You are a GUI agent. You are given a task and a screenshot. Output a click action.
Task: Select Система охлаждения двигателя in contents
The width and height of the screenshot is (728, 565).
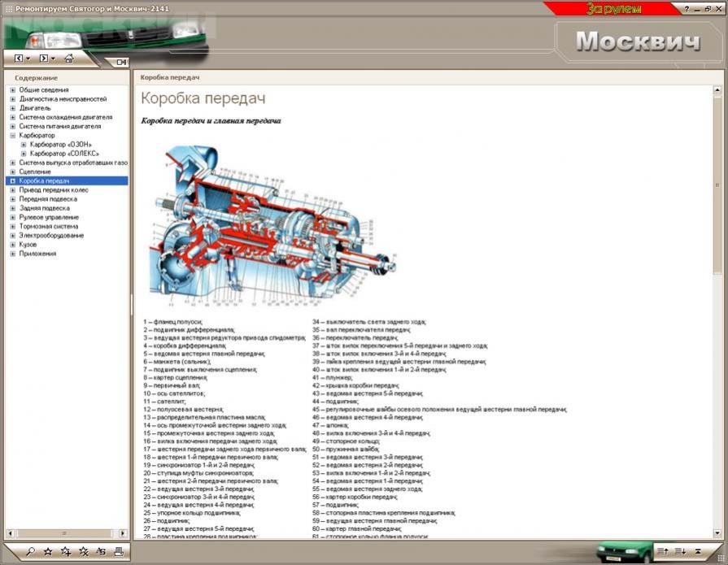[65, 117]
